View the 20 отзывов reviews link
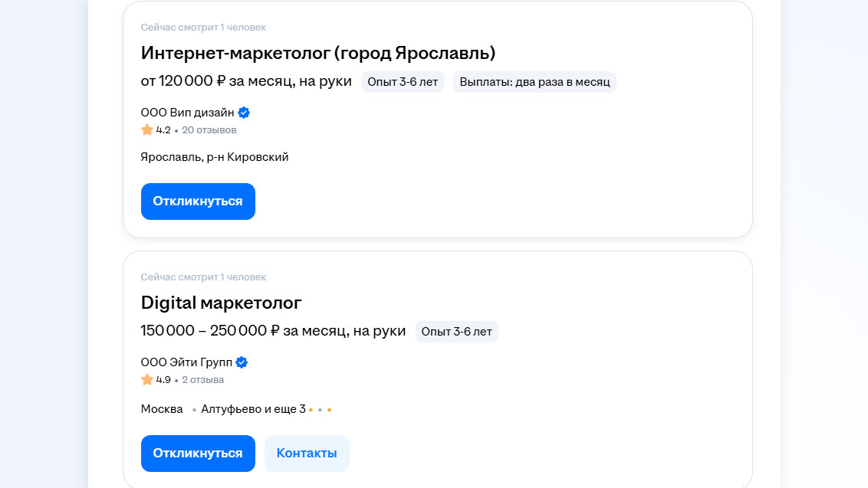 (209, 130)
